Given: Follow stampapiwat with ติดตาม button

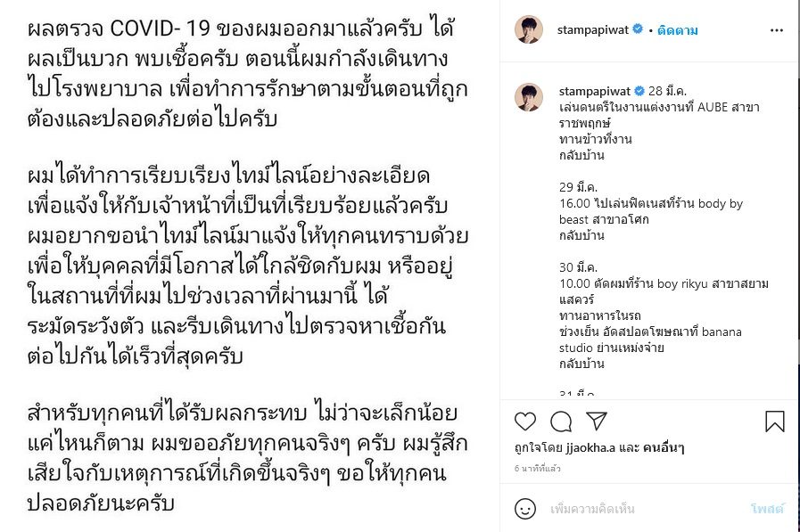Looking at the screenshot, I should [x=678, y=30].
